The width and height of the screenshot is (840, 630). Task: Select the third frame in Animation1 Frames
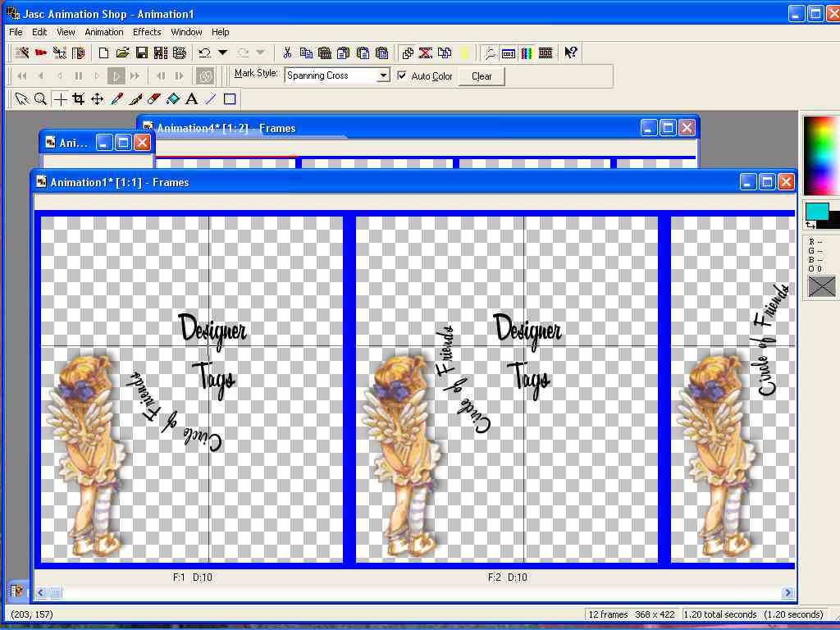[733, 390]
